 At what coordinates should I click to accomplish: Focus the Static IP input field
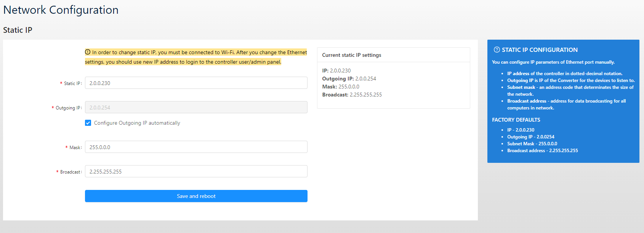tap(196, 83)
